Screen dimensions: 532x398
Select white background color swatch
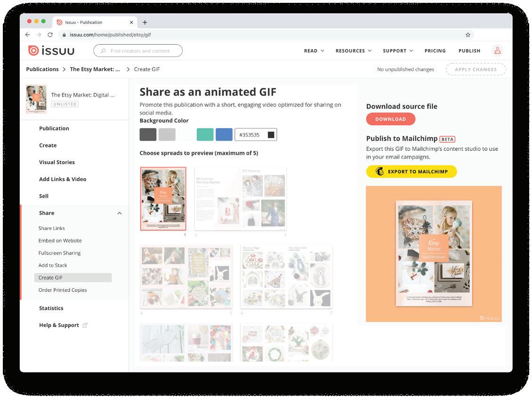tap(186, 134)
